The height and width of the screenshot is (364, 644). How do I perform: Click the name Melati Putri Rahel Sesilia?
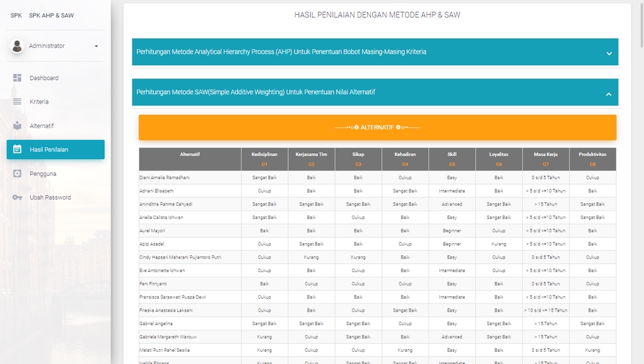click(x=164, y=350)
